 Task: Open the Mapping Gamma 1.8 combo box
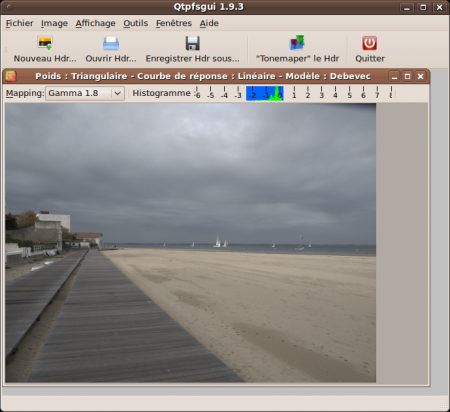[x=85, y=93]
